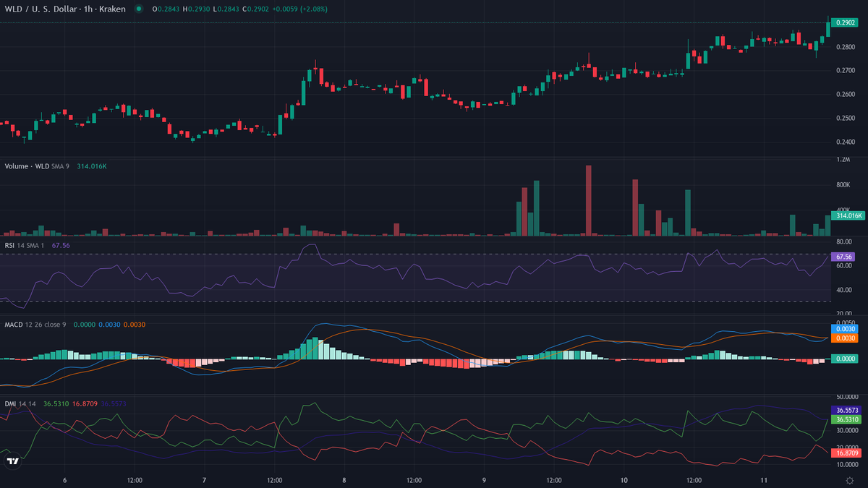Click the purple DMI tag 36.5573

point(847,410)
